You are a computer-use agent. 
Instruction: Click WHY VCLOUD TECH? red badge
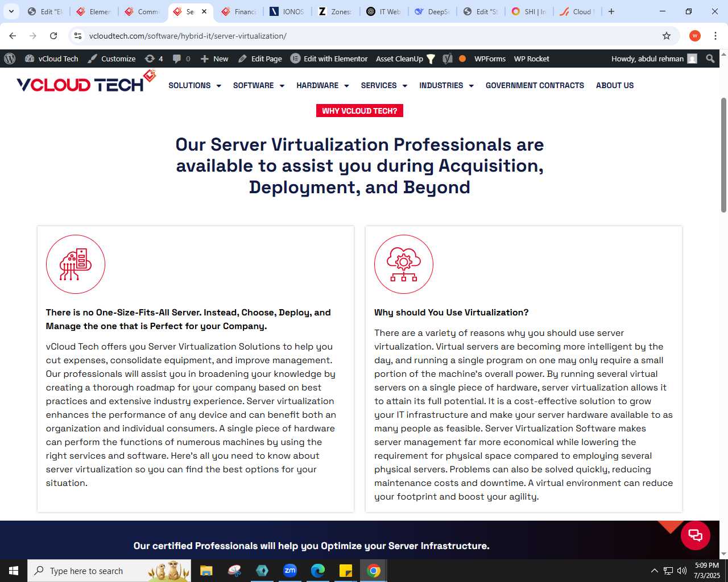pos(359,111)
